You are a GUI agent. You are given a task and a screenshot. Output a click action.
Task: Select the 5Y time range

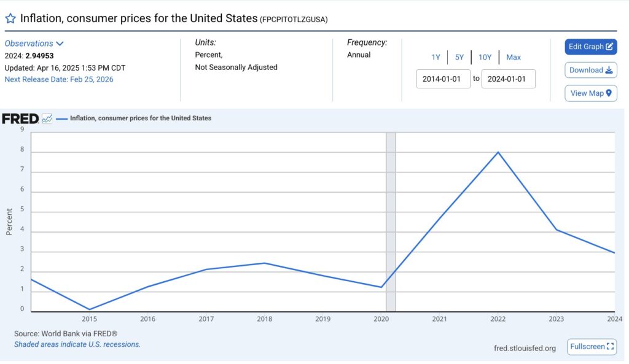459,57
